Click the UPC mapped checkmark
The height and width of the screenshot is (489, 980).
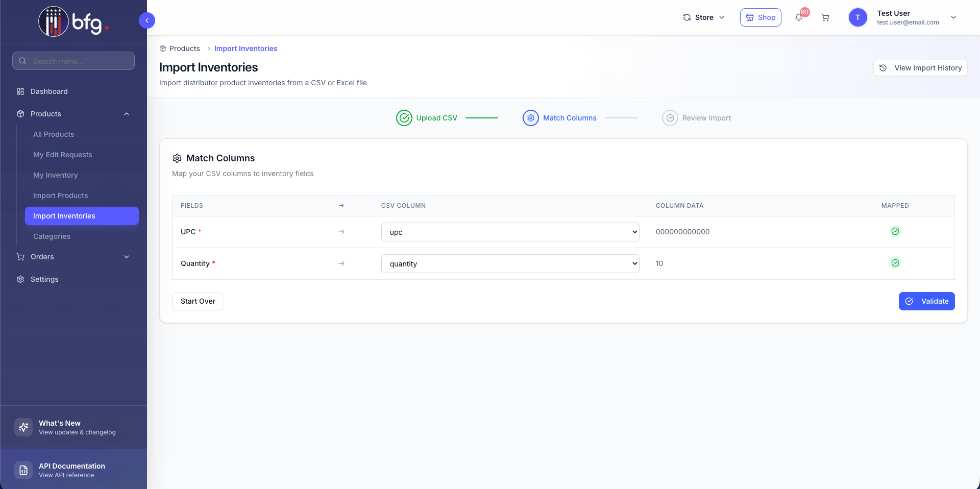(895, 231)
